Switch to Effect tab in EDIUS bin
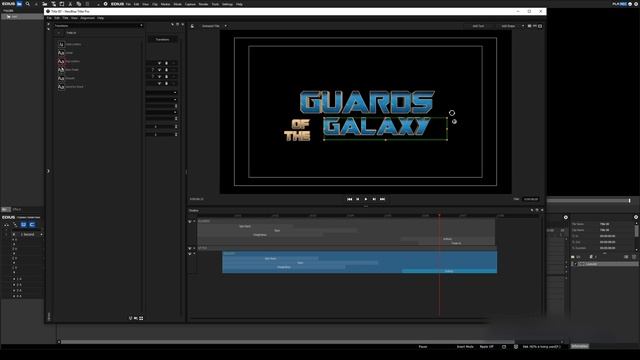 click(17, 209)
